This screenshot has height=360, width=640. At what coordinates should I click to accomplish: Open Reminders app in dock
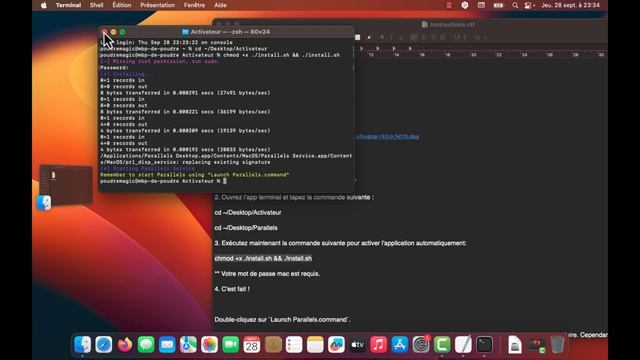[294, 345]
